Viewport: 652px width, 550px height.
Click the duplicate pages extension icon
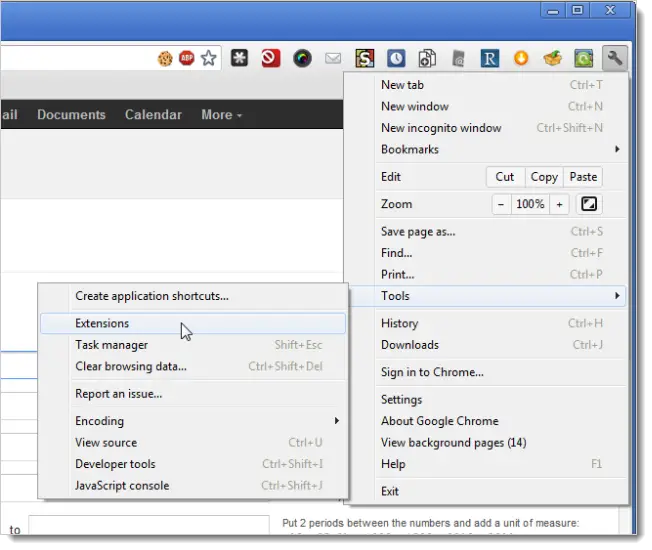coord(427,58)
